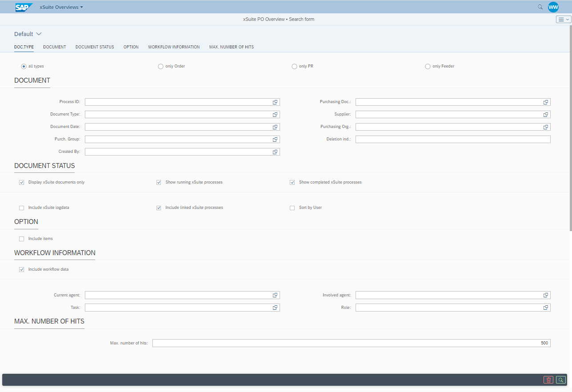Click the vertical scrollbar on the right

570,133
